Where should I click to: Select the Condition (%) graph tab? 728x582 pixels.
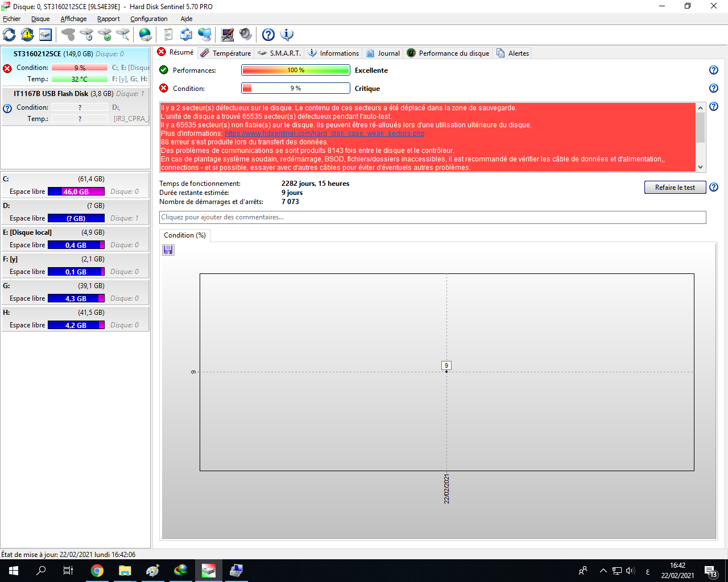click(x=185, y=235)
